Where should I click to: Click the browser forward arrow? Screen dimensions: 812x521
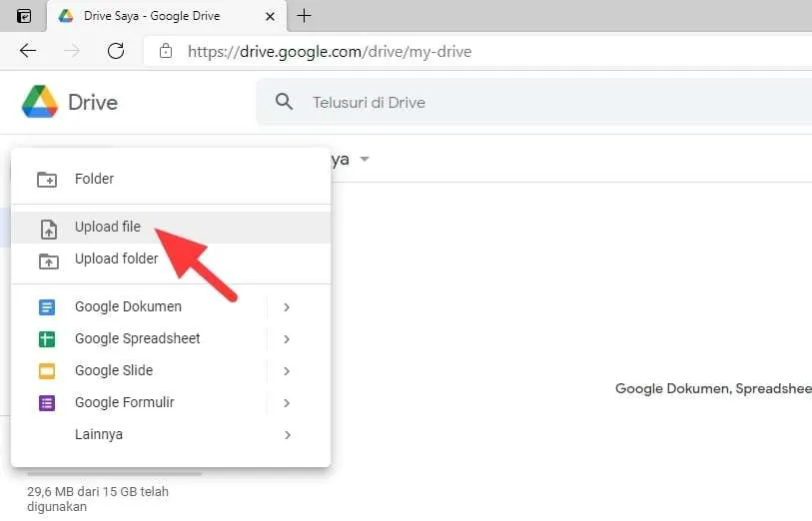click(x=72, y=51)
